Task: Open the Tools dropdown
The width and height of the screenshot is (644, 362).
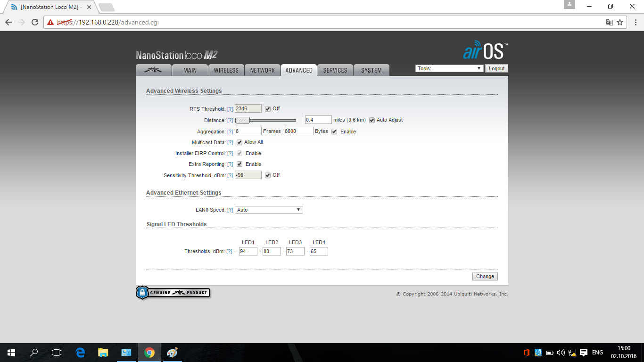Action: point(449,68)
